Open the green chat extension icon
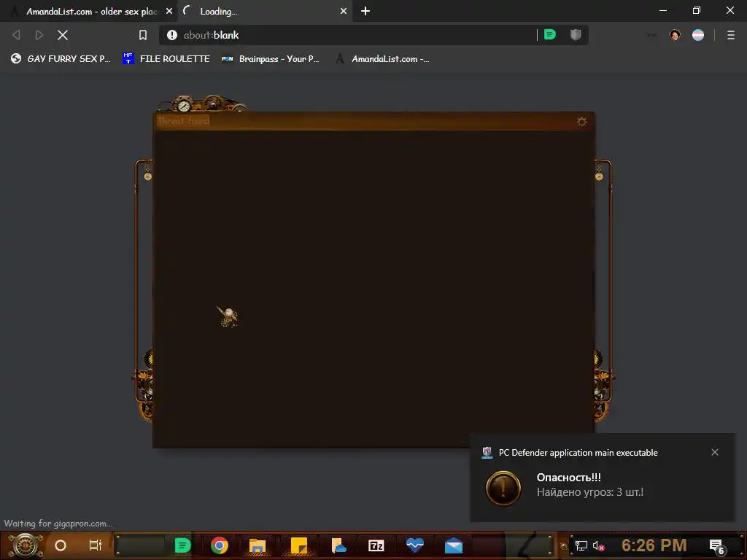Screen dimensions: 747x560 (x=550, y=35)
